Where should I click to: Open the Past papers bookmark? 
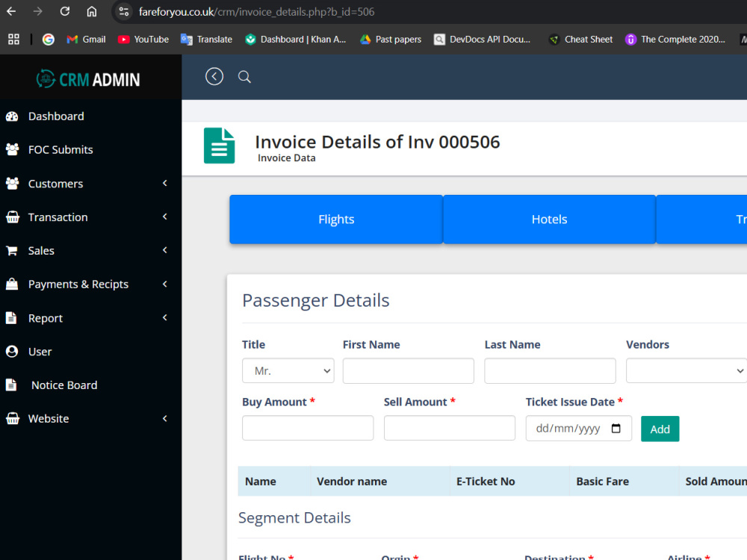(x=391, y=40)
